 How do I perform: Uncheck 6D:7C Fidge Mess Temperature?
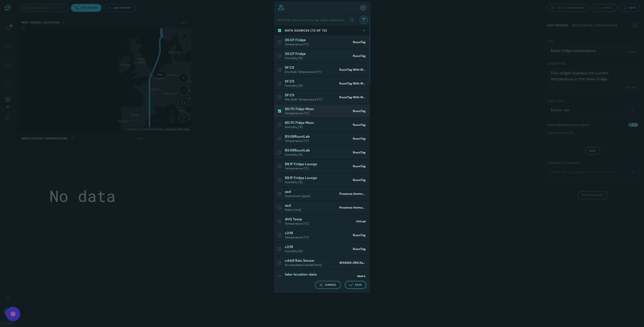coord(279,111)
